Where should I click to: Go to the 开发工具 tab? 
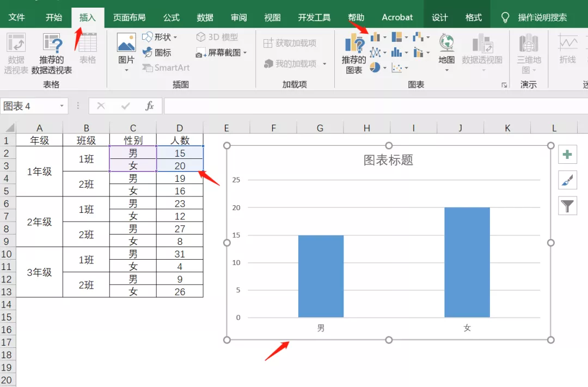[x=314, y=17]
